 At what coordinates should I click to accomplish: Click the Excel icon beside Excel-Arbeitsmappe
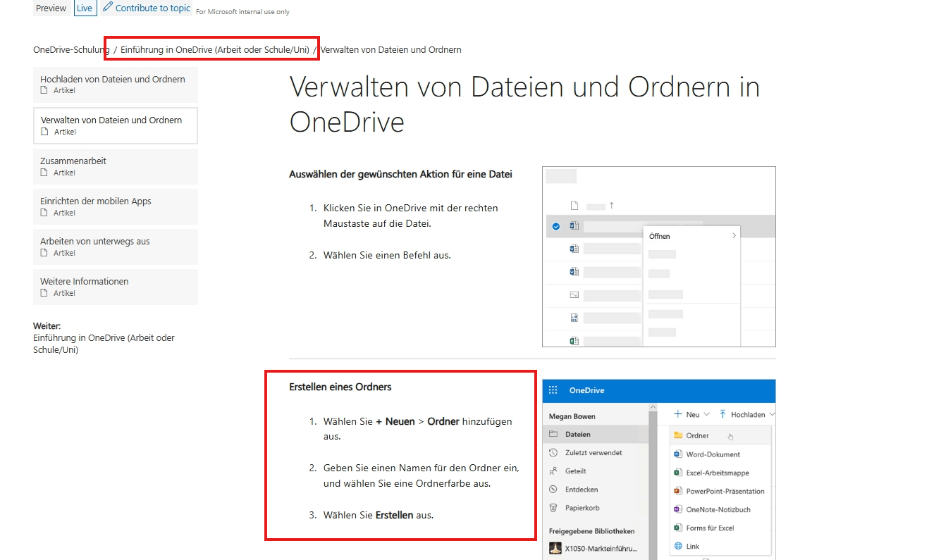pyautogui.click(x=678, y=473)
